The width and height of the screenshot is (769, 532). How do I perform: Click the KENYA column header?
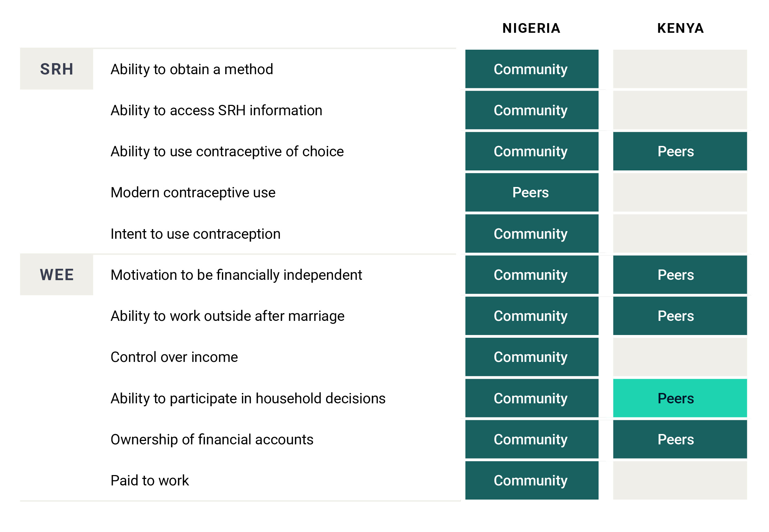pyautogui.click(x=680, y=28)
